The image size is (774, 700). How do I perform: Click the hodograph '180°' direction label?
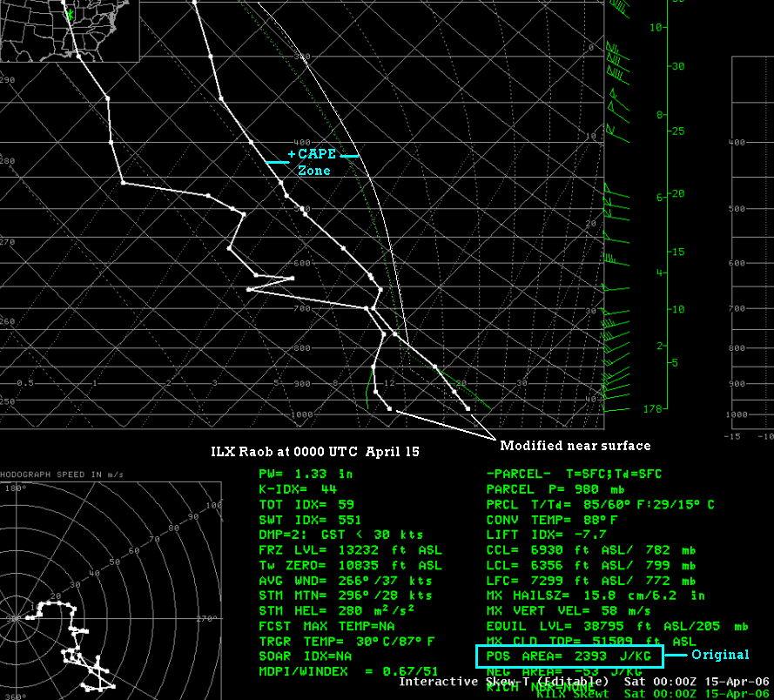pyautogui.click(x=16, y=488)
